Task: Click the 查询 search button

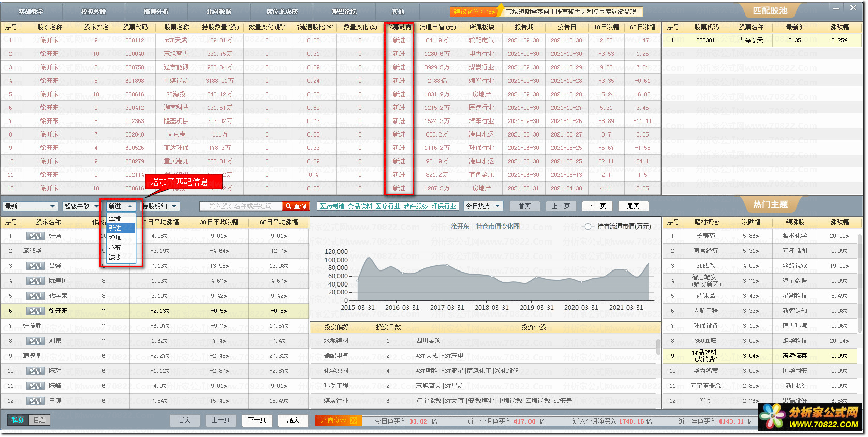Action: (297, 206)
